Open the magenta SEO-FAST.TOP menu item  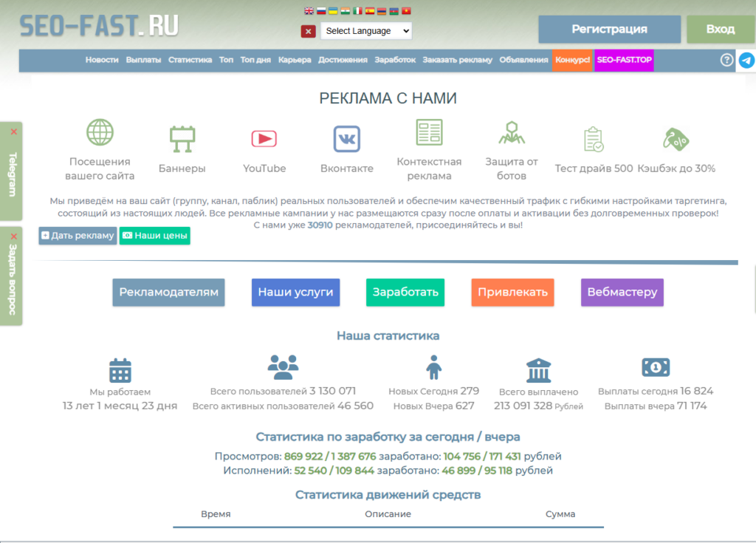pyautogui.click(x=624, y=61)
